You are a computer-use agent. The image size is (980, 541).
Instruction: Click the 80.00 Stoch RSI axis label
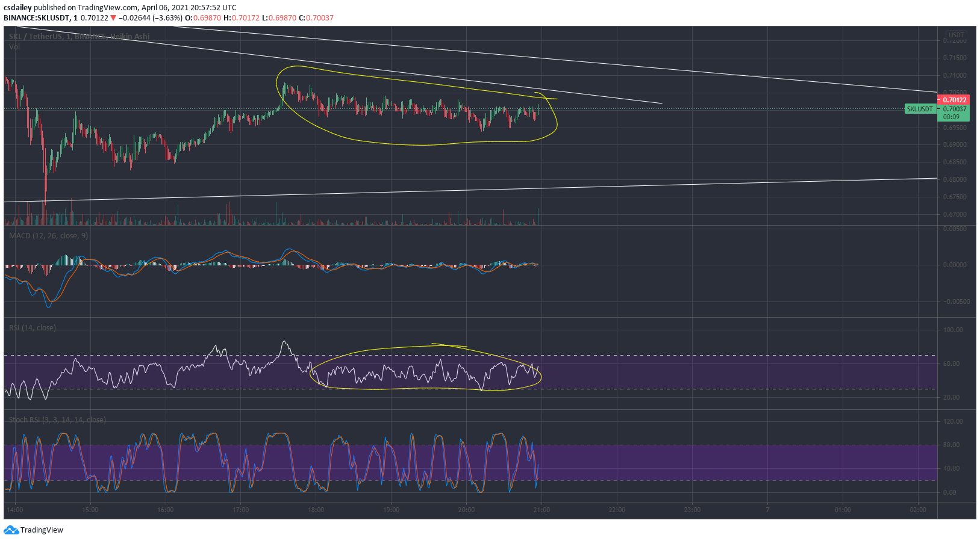pyautogui.click(x=950, y=445)
